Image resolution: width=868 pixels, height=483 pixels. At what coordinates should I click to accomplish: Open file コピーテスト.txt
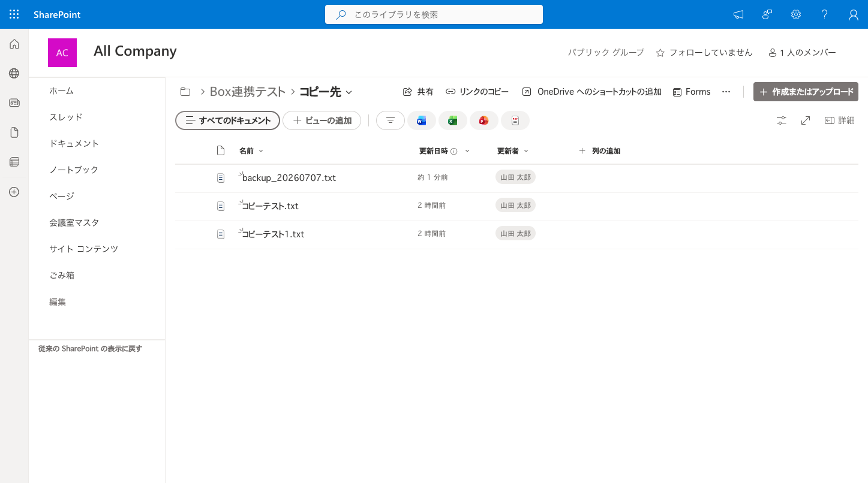coord(270,206)
